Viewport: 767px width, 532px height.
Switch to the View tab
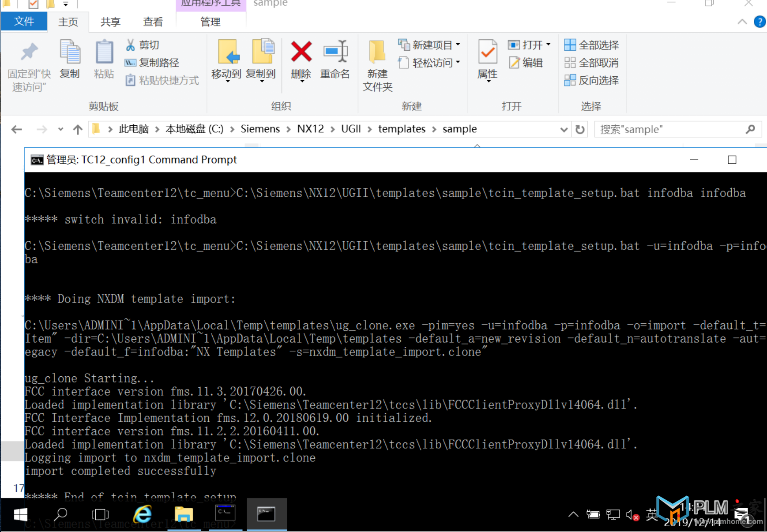click(153, 22)
